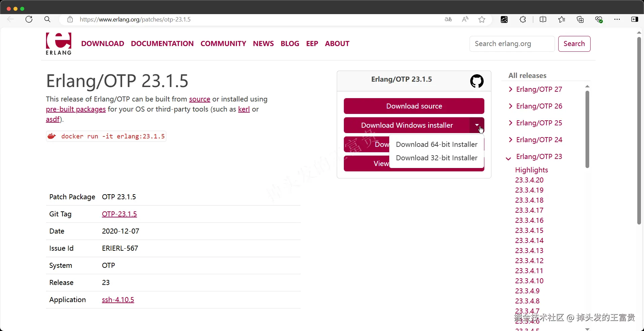Open release 23.3.4.14
644x331 pixels.
(x=529, y=241)
